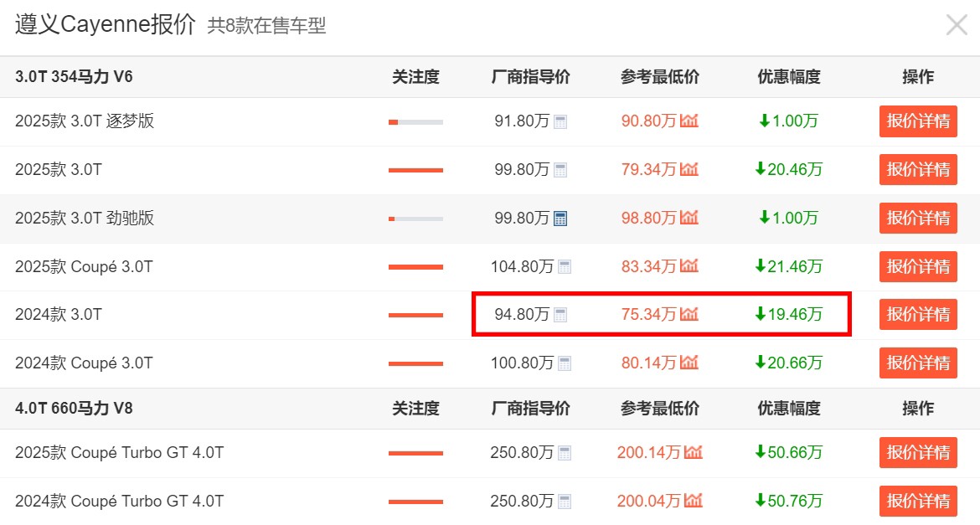Click the ↓20.66万 discount amount
Image resolution: width=980 pixels, height=525 pixels.
pyautogui.click(x=789, y=363)
